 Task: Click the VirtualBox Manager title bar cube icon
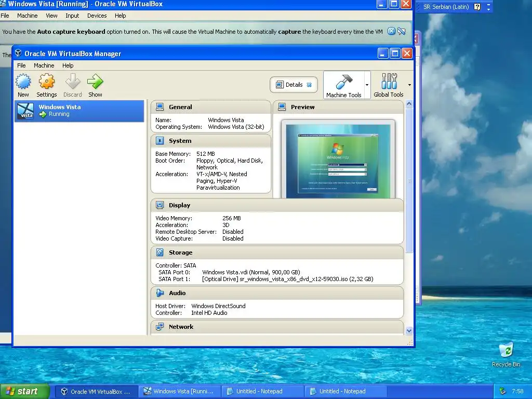click(x=18, y=54)
